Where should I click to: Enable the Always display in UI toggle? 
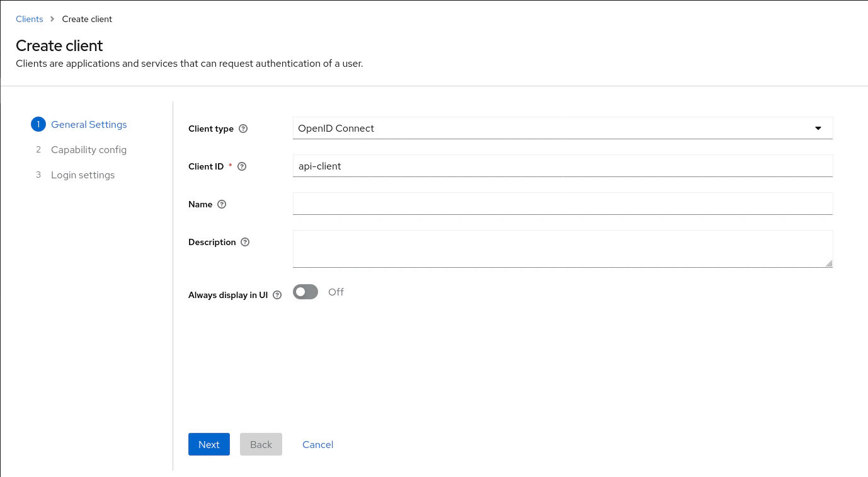click(x=305, y=292)
